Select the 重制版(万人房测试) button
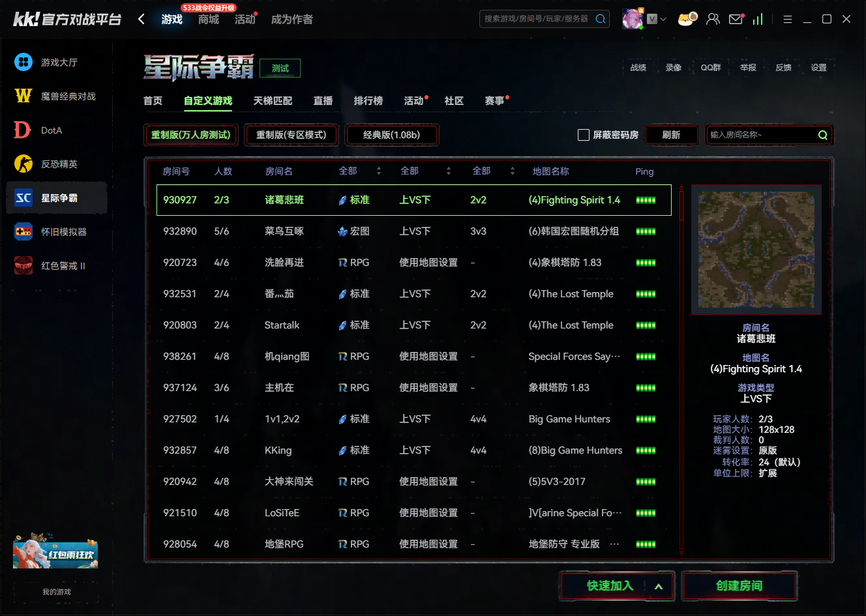Image resolution: width=866 pixels, height=616 pixels. (x=191, y=135)
